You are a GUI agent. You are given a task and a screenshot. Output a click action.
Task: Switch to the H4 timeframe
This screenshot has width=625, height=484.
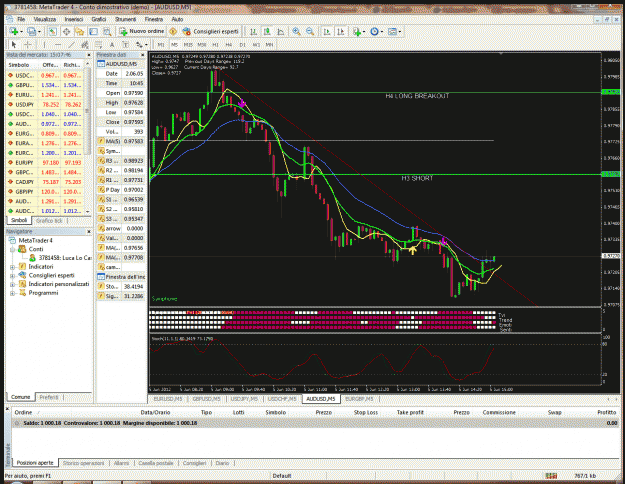(x=228, y=45)
